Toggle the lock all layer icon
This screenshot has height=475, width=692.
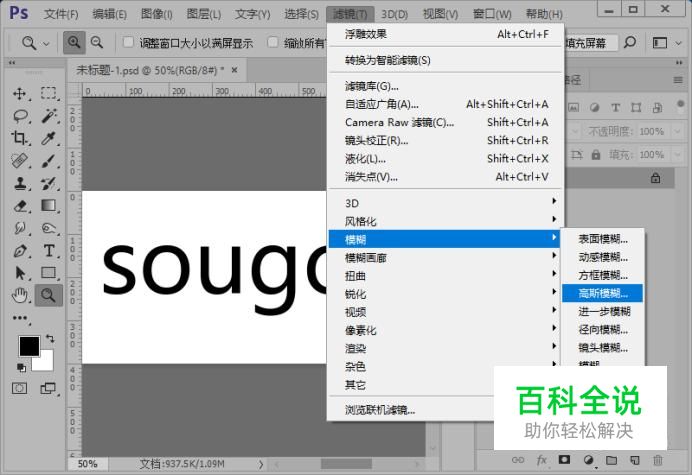pyautogui.click(x=596, y=155)
